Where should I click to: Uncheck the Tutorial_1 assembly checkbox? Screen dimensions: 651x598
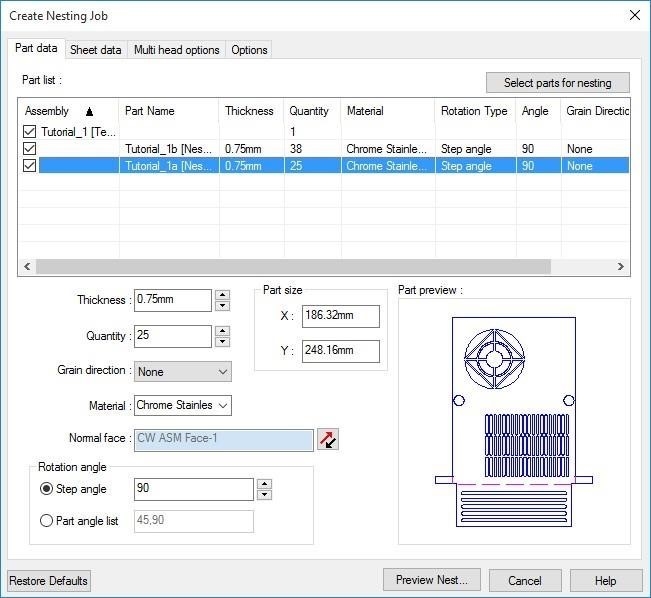(29, 132)
